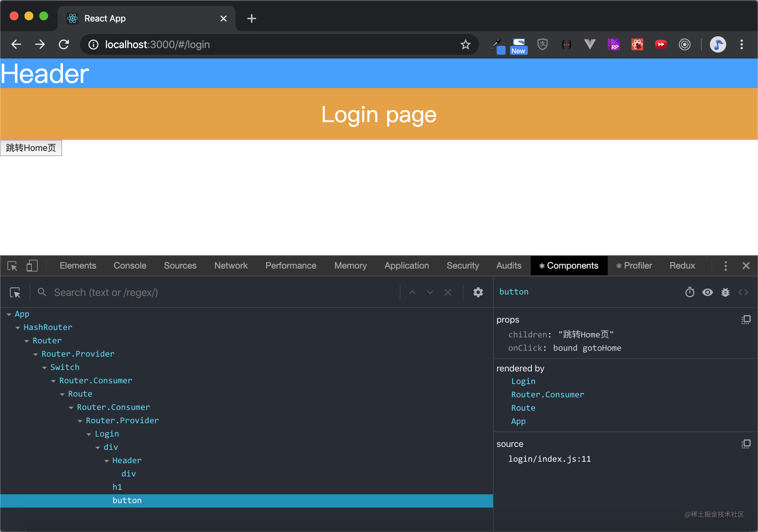Image resolution: width=758 pixels, height=532 pixels.
Task: Open the Sources tab
Action: point(180,266)
